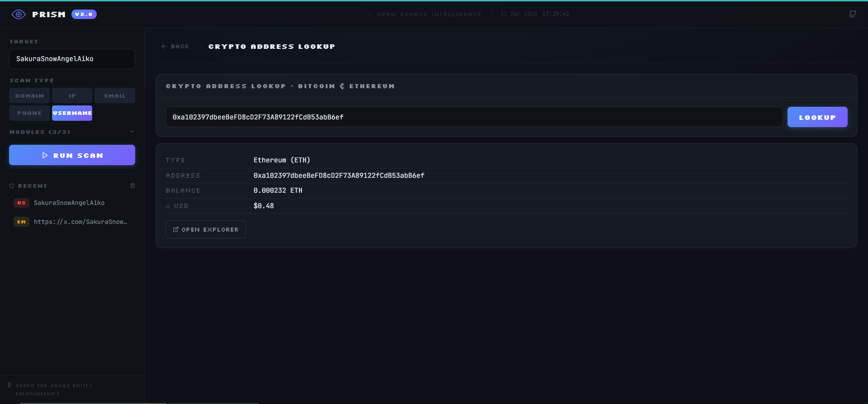The image size is (868, 404).
Task: Click the result address 0xa102397d… value
Action: click(x=339, y=176)
